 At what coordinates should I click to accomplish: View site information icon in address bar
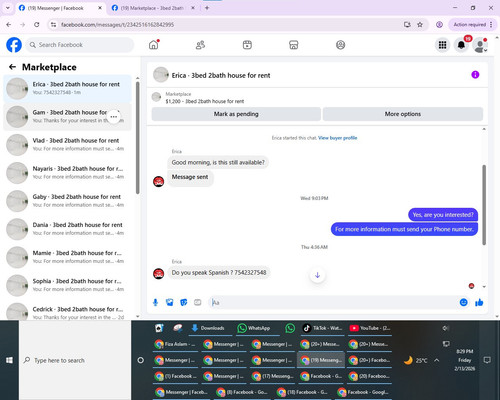point(53,25)
